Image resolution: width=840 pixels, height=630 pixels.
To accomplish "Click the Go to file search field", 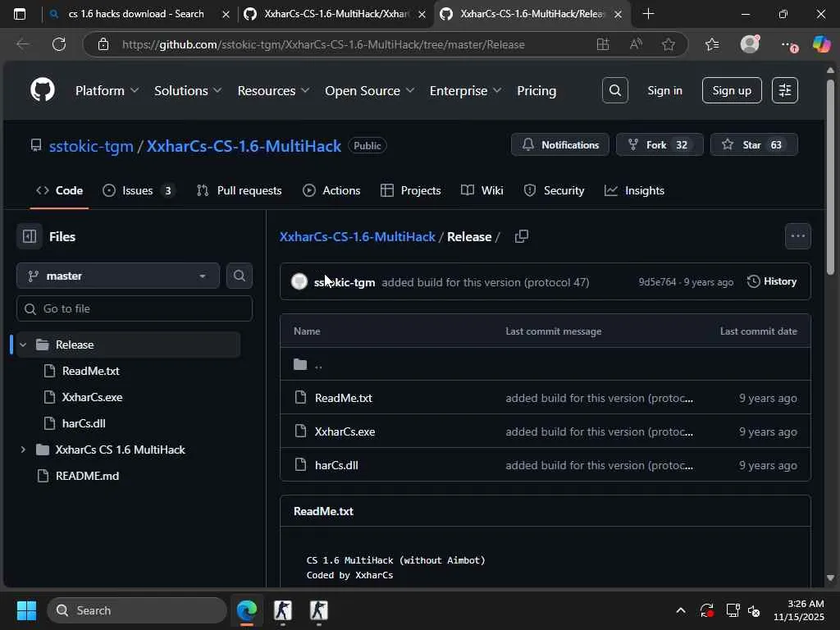I will [x=135, y=308].
